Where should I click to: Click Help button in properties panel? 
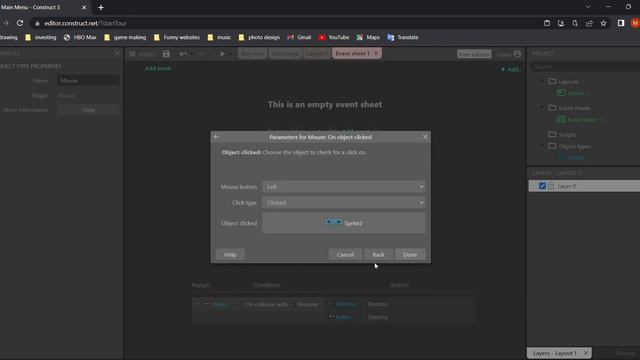[88, 110]
